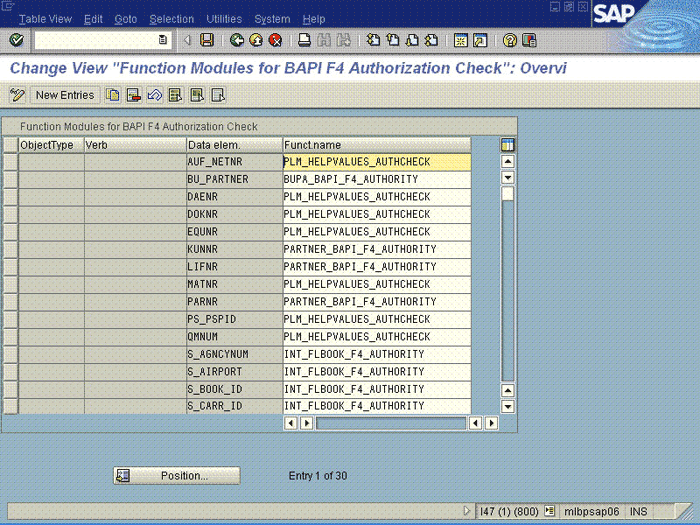This screenshot has width=700, height=525.
Task: Open the table settings configuration icon
Action: point(508,145)
